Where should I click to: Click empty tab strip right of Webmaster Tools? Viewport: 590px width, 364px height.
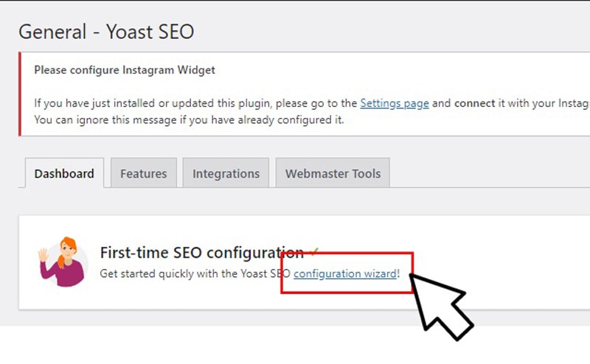(489, 173)
